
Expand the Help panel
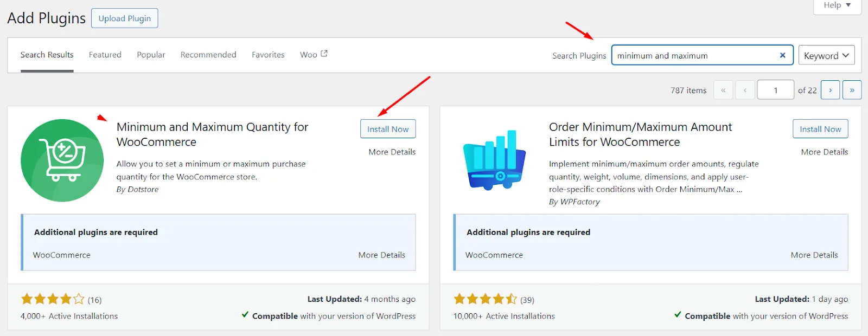pyautogui.click(x=837, y=5)
